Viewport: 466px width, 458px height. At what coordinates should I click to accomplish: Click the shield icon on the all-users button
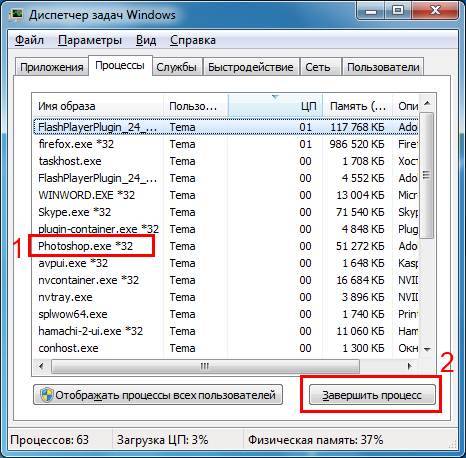point(47,395)
